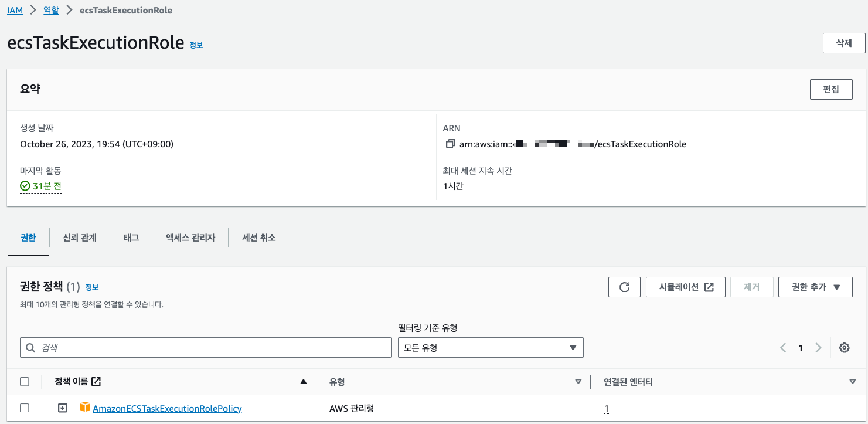Image resolution: width=868 pixels, height=424 pixels.
Task: Click the AmazonECSTaskExecutionRolePolicy orange box icon
Action: (86, 407)
